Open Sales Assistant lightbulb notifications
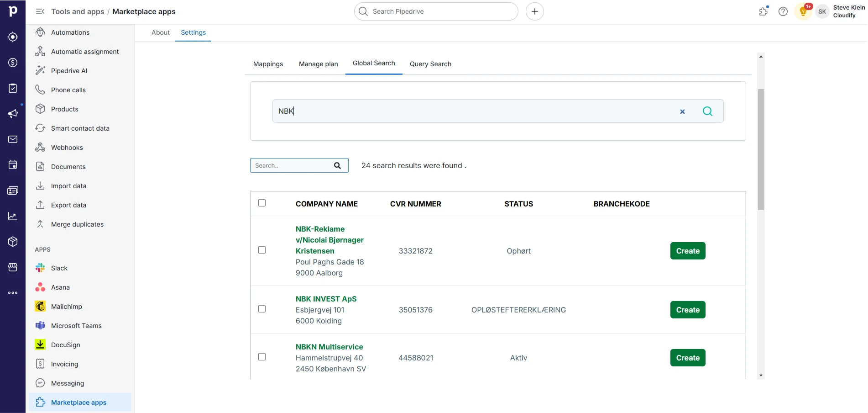Viewport: 868px width, 413px height. coord(803,11)
